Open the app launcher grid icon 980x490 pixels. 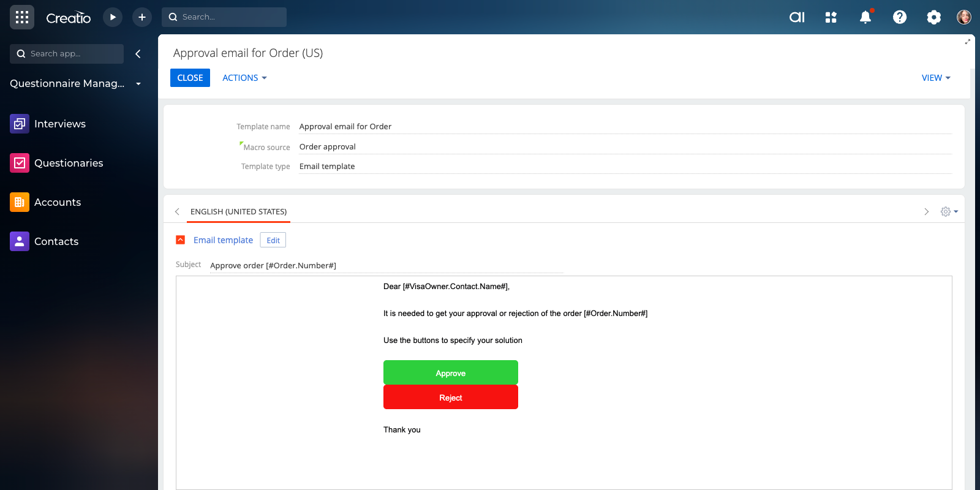coord(22,17)
